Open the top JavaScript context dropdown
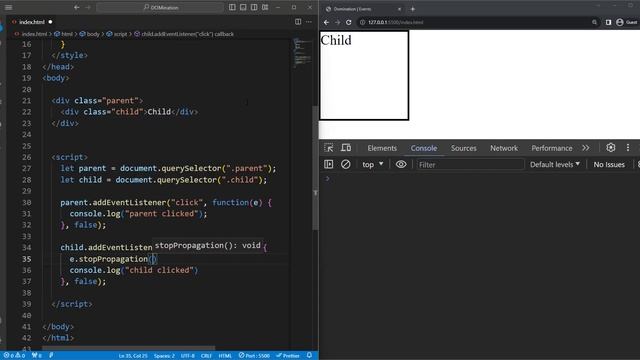The height and width of the screenshot is (360, 640). (373, 164)
